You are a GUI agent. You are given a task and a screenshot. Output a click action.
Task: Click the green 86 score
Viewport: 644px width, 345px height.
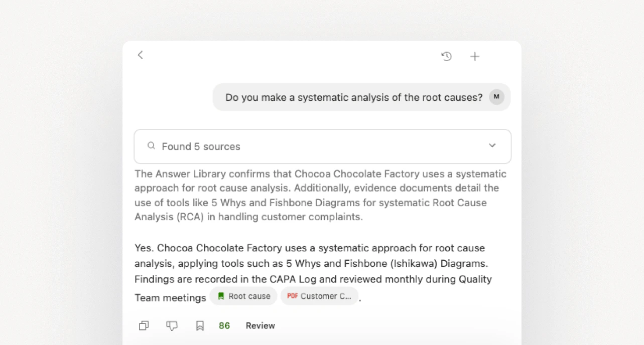pyautogui.click(x=224, y=325)
